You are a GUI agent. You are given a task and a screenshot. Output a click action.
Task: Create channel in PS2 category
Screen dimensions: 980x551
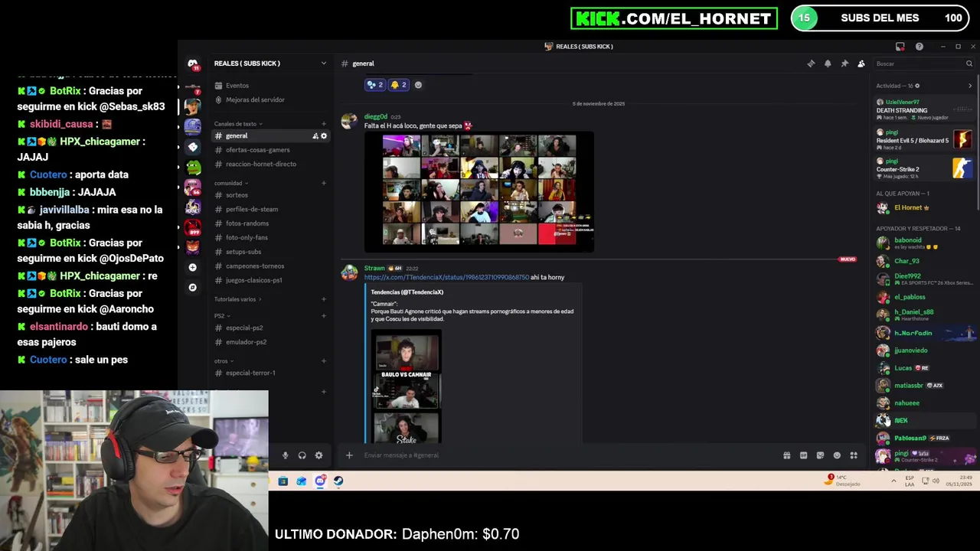pyautogui.click(x=324, y=316)
